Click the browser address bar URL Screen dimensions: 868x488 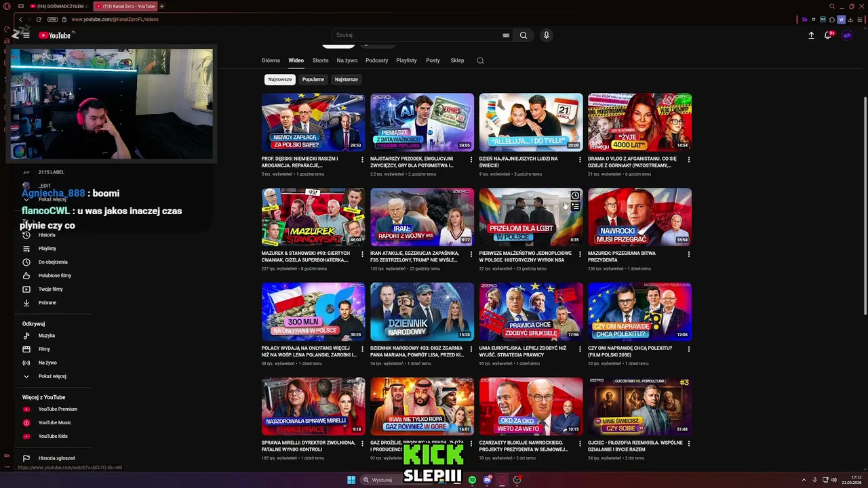coord(115,19)
